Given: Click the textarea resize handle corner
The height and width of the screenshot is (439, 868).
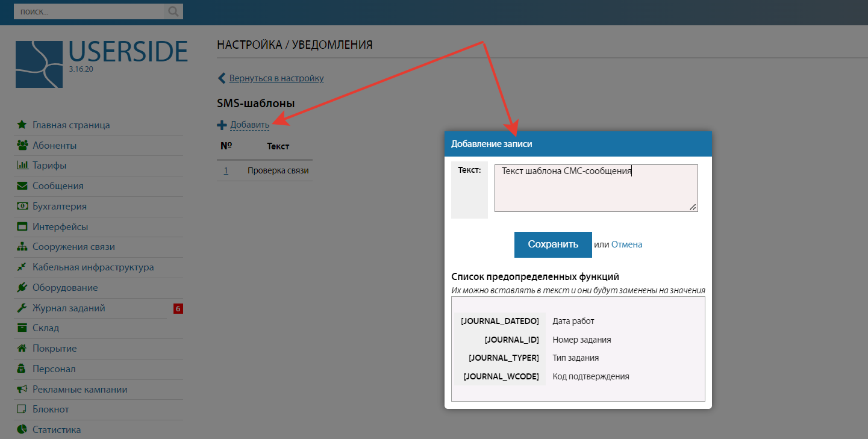Looking at the screenshot, I should coord(693,207).
